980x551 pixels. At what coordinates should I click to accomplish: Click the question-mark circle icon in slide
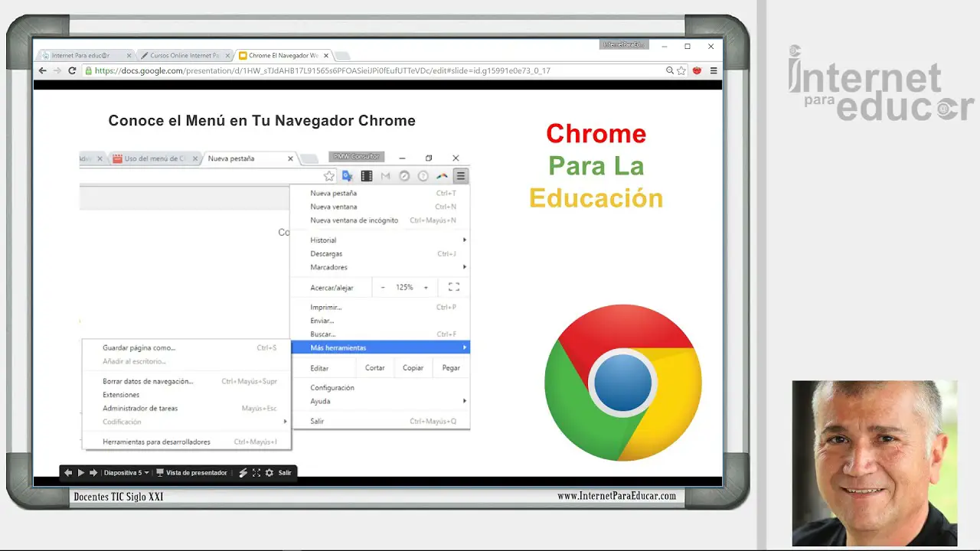click(423, 176)
